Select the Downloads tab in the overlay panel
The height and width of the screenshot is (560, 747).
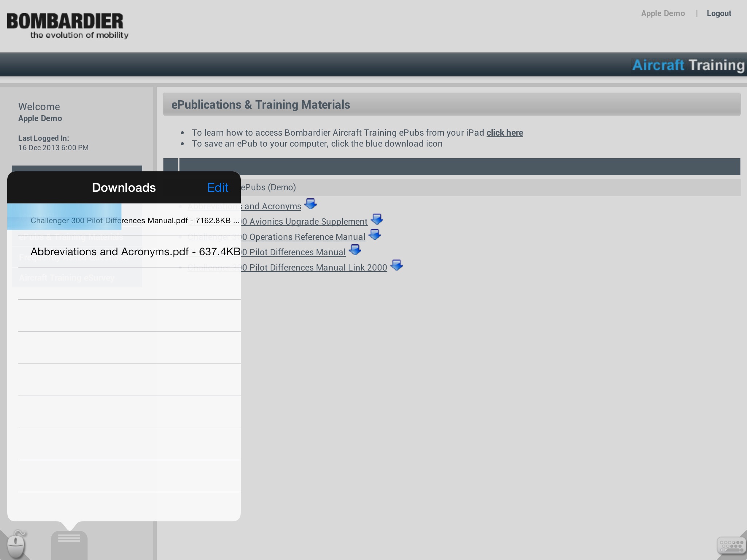124,187
